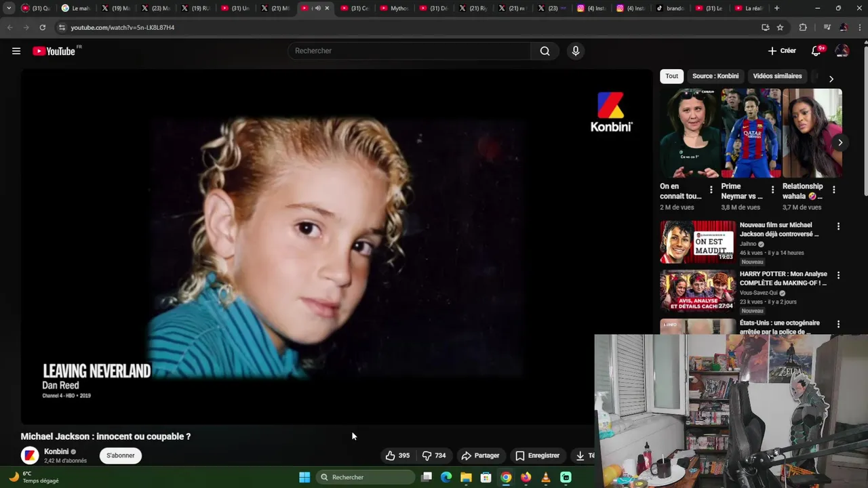The width and height of the screenshot is (868, 488).
Task: Like the video with thumbs up
Action: point(397,455)
